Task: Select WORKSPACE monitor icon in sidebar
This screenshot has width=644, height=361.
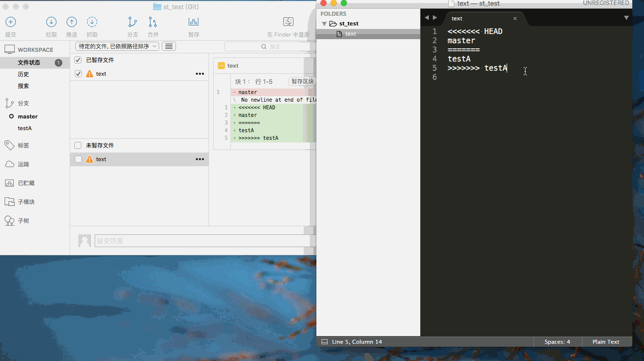Action: pyautogui.click(x=10, y=49)
